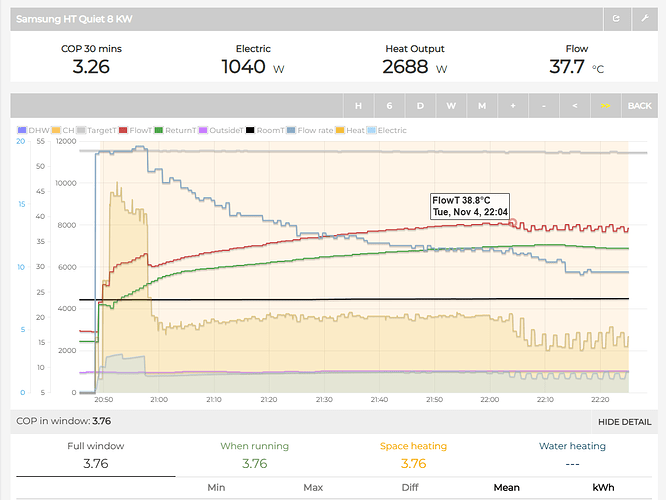Select the 6 hour range button
This screenshot has height=500, width=666.
click(x=389, y=105)
